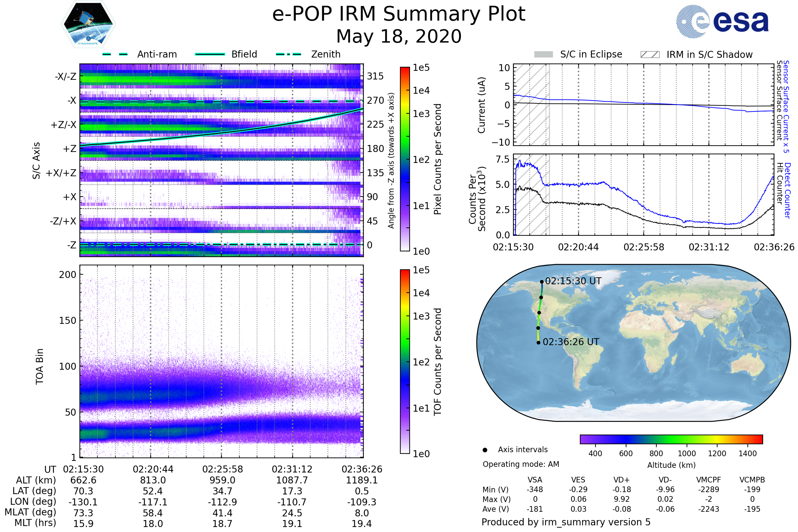Screen dimensions: 798x532
Task: Click the May 18, 2020 date heading
Action: [x=399, y=36]
